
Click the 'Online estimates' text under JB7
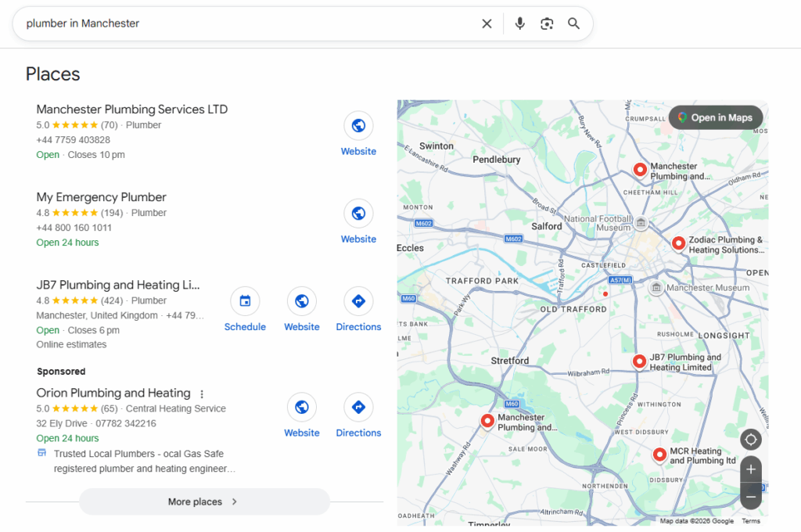point(71,344)
